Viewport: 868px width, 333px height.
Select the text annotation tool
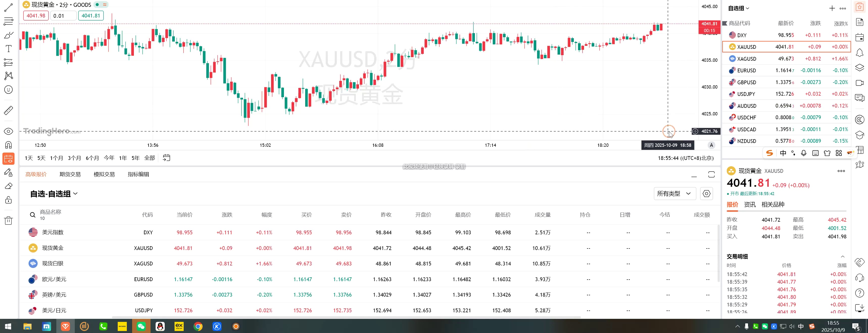[8, 49]
